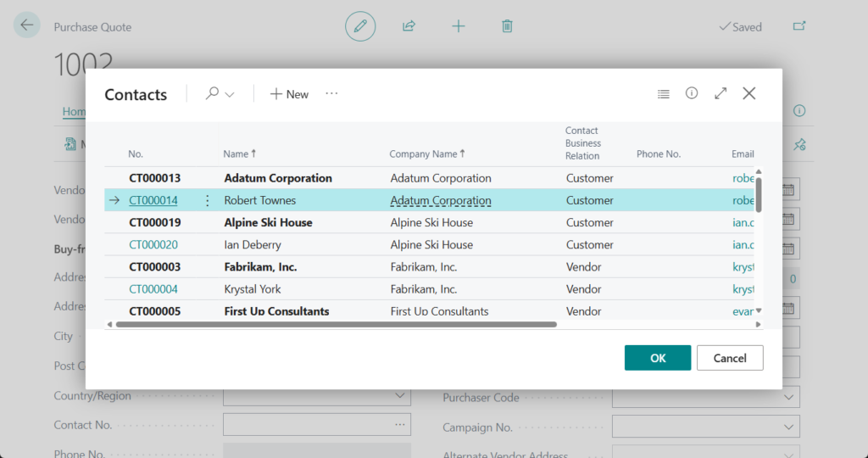Click the search magnifier icon in Contacts
868x458 pixels.
(212, 94)
